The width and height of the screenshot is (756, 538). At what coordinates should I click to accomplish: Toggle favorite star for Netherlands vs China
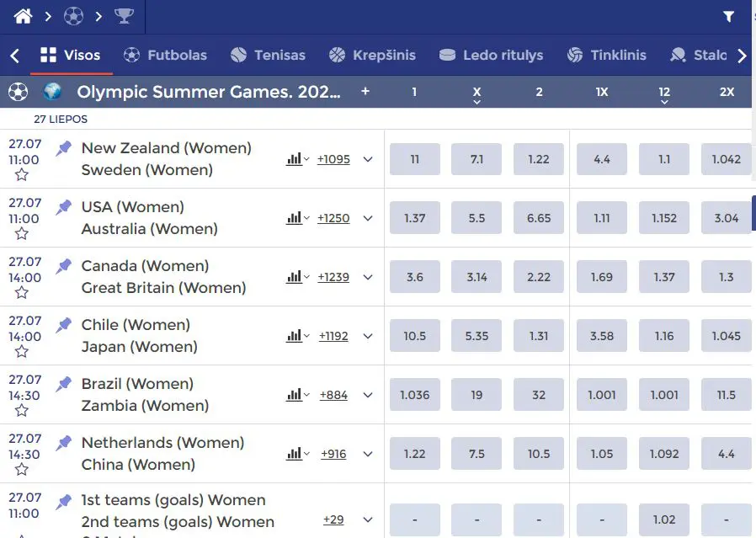21,469
